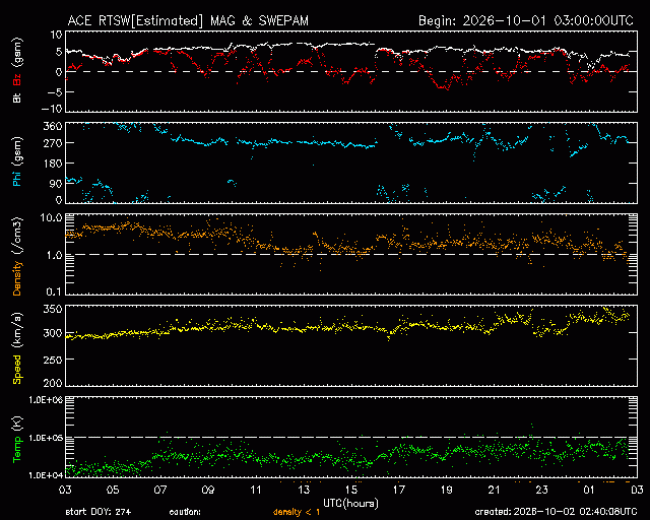Click the red 'Bz' axis label
Image resolution: width=650 pixels, height=520 pixels.
tap(17, 80)
